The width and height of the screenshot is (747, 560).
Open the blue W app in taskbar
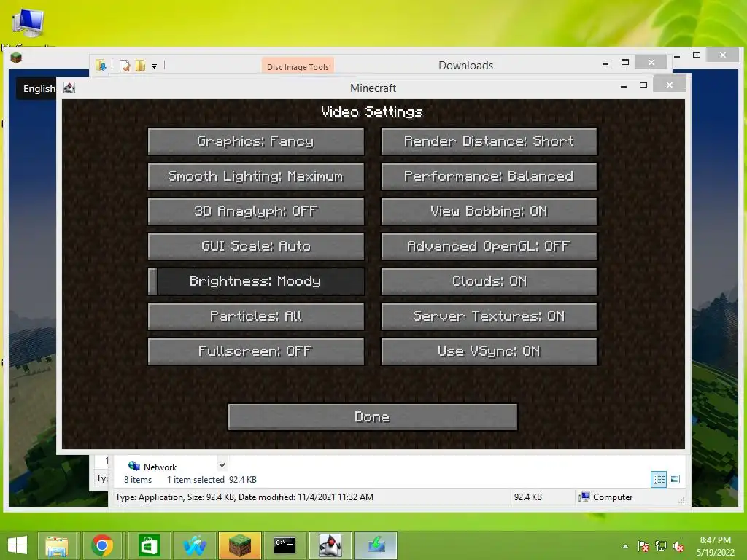[x=194, y=545]
